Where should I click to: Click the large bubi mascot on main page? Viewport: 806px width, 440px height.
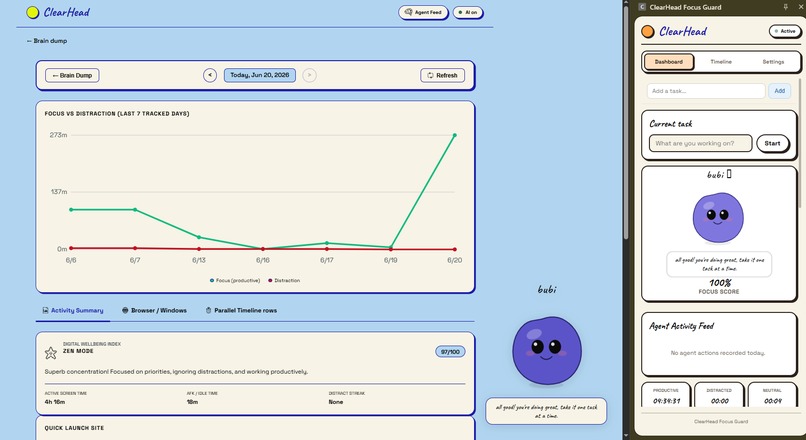tap(547, 351)
